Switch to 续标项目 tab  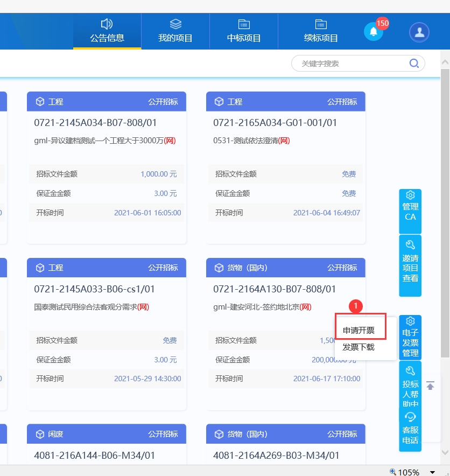(321, 32)
